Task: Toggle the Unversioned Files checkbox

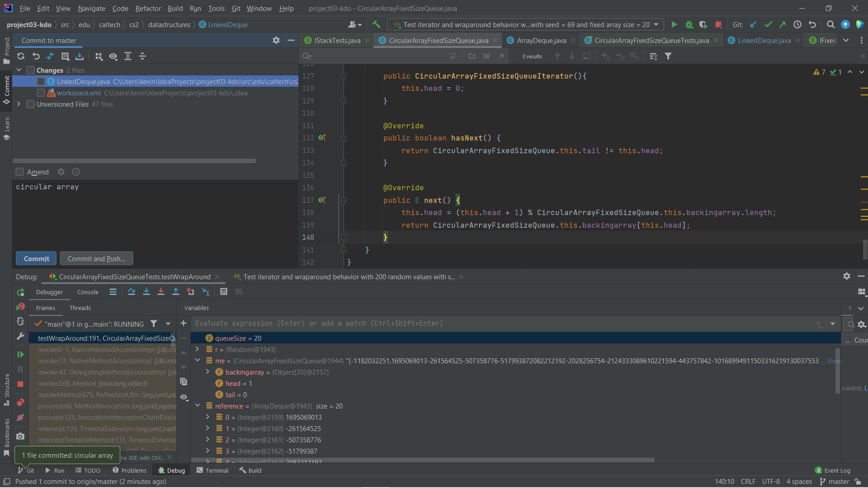Action: pyautogui.click(x=31, y=104)
